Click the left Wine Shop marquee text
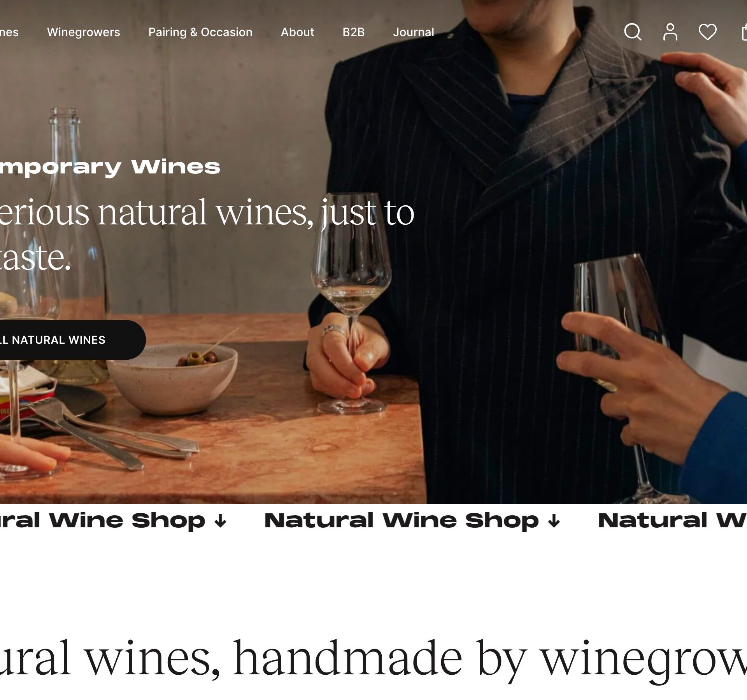The image size is (747, 700). 102,521
